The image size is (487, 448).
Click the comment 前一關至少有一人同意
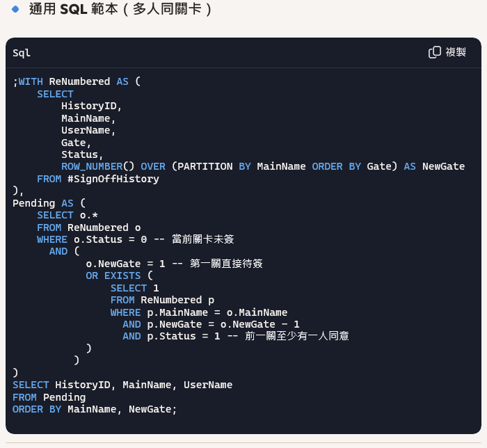click(296, 336)
